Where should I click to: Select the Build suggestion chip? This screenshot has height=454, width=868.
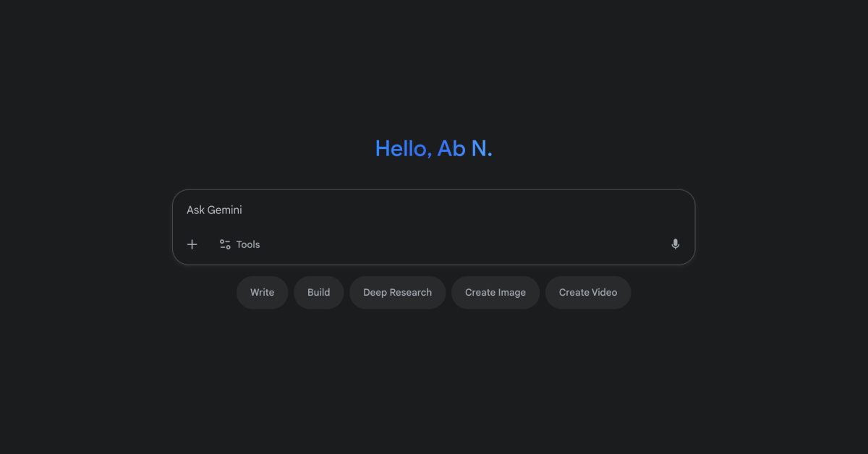click(318, 292)
